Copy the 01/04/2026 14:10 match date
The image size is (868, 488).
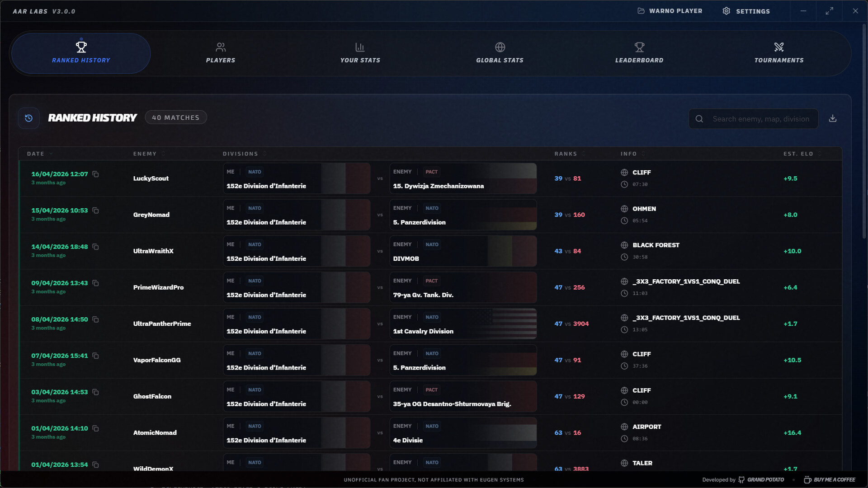click(x=95, y=428)
